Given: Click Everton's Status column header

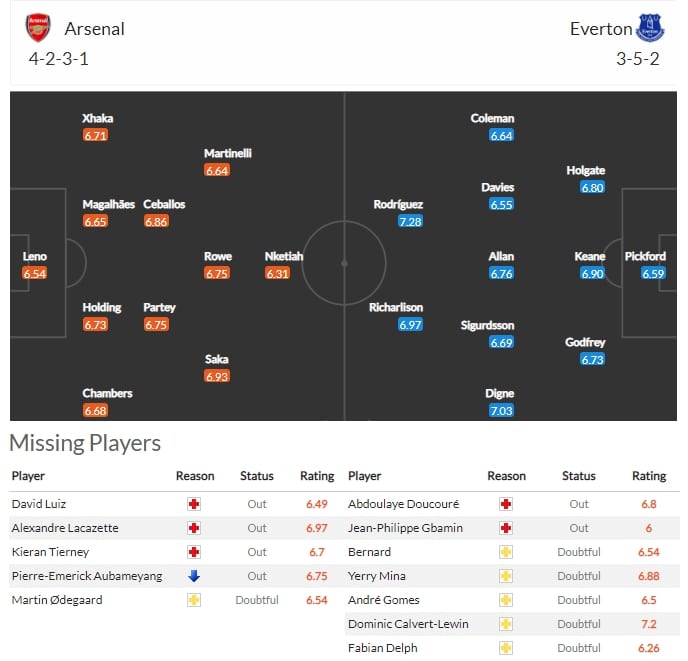Looking at the screenshot, I should tap(579, 476).
